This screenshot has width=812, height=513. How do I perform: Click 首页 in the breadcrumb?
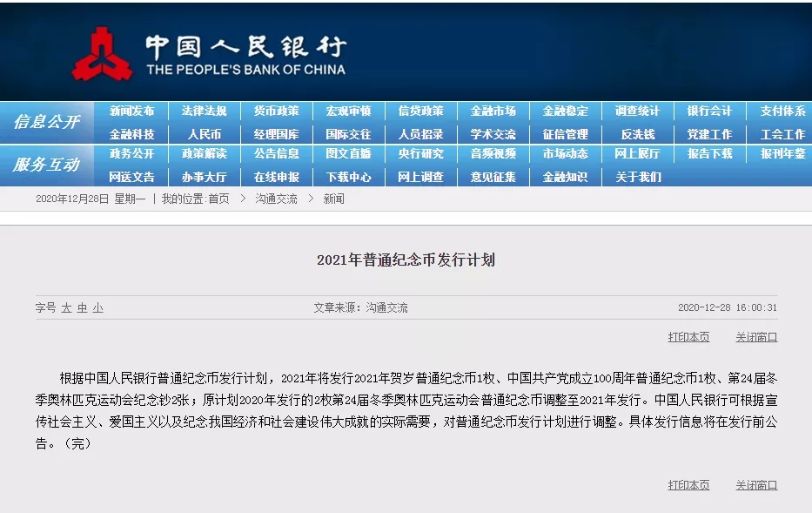pos(218,199)
